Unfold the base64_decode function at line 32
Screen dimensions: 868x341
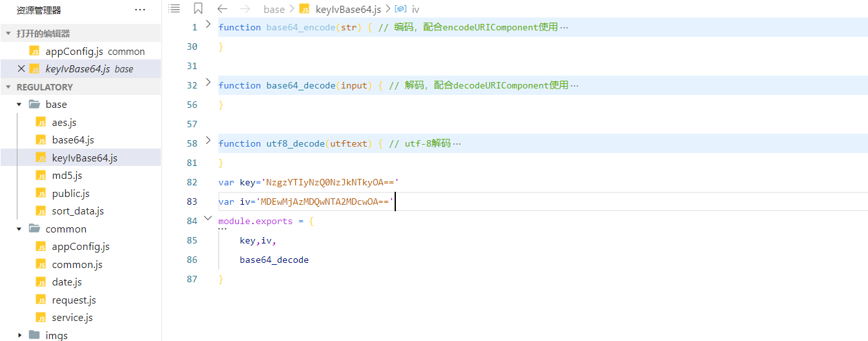[x=208, y=82]
